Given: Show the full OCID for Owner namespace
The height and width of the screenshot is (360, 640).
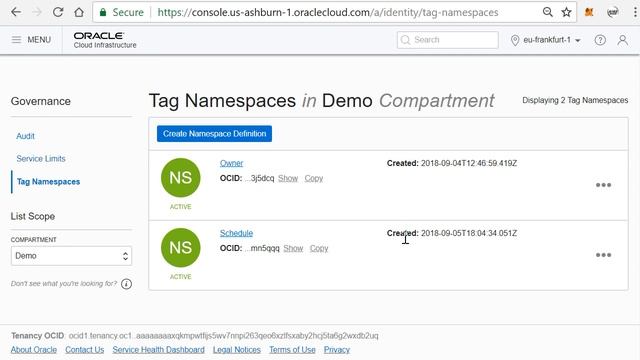Looking at the screenshot, I should pyautogui.click(x=288, y=178).
